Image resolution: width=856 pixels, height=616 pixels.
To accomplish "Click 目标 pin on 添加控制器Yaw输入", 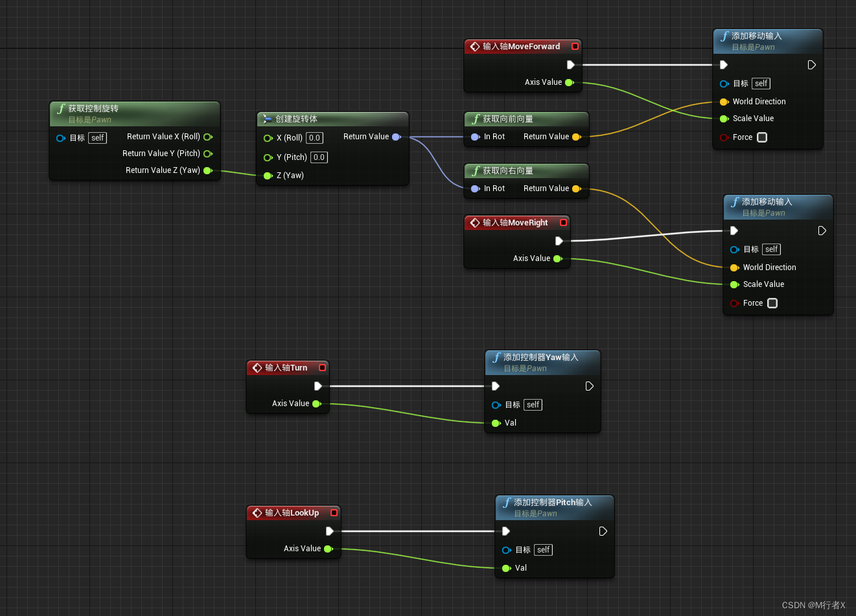I will (496, 405).
